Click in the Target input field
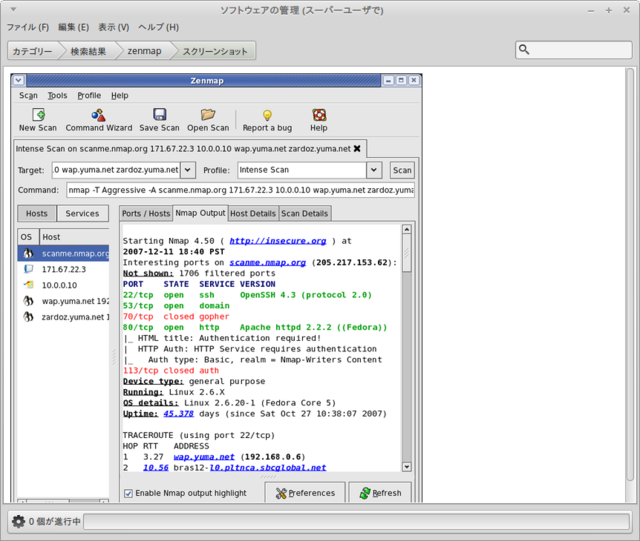640x541 pixels. point(116,170)
